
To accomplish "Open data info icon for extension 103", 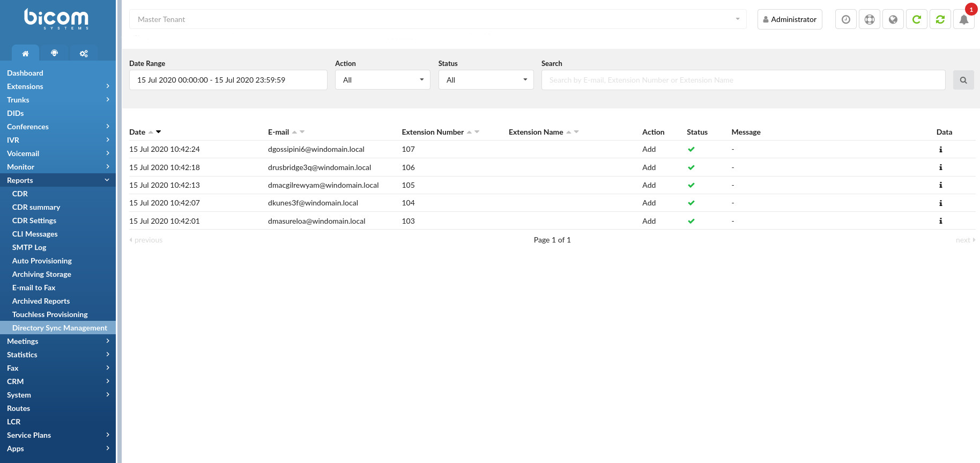I will pos(940,221).
